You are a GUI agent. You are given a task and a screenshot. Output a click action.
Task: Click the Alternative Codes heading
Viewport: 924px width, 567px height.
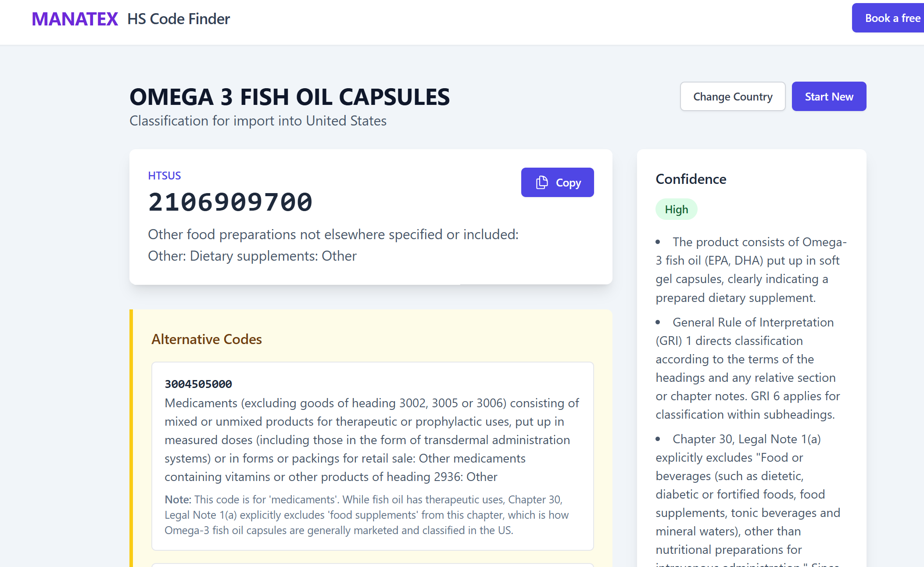(206, 339)
